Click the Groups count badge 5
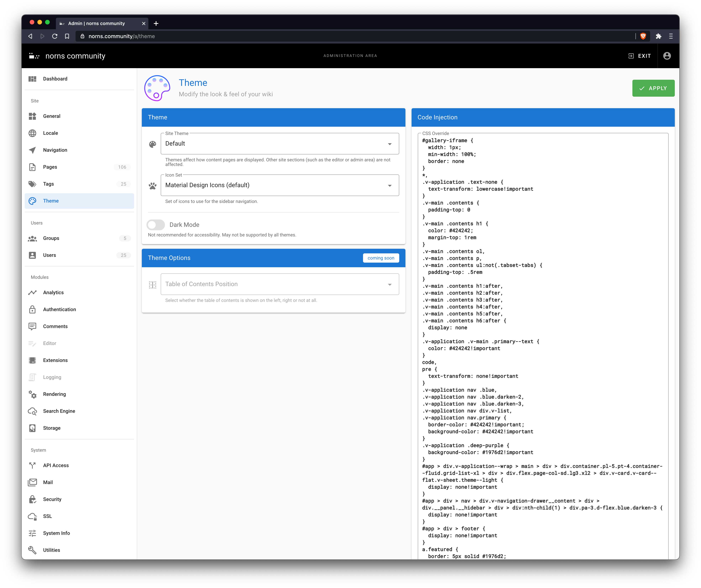Screen dimensions: 701x588 coord(125,239)
